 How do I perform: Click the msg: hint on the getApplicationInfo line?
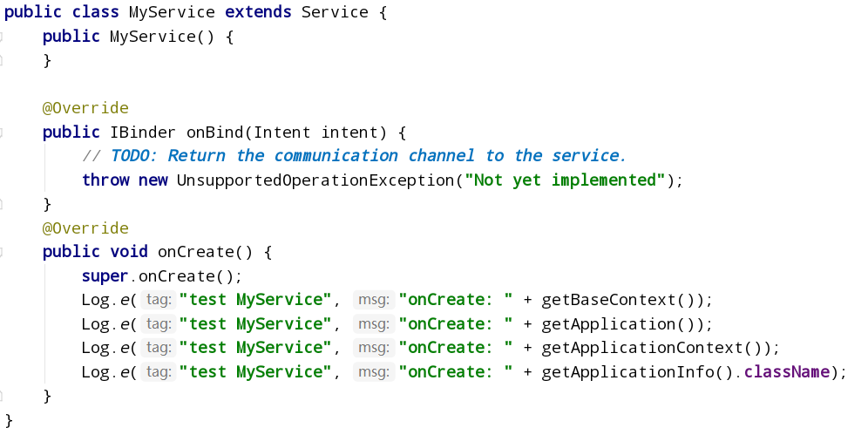point(374,372)
